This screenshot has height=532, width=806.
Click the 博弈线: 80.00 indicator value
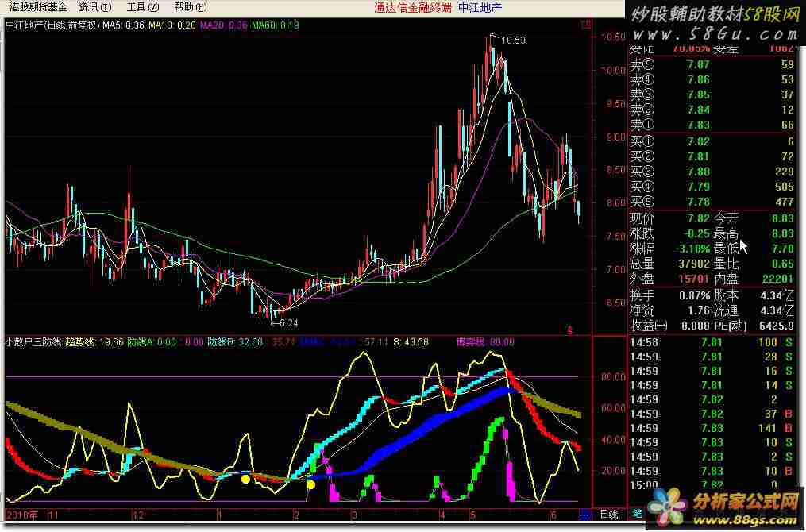(x=485, y=341)
